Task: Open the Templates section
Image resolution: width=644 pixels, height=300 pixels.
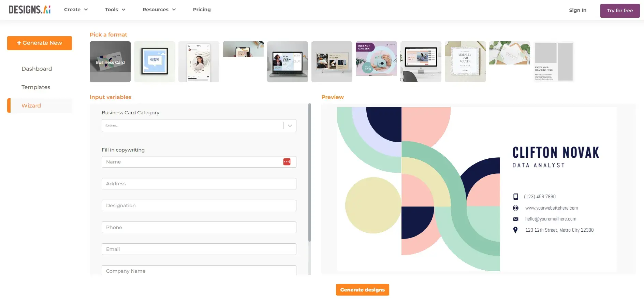Action: click(x=36, y=87)
